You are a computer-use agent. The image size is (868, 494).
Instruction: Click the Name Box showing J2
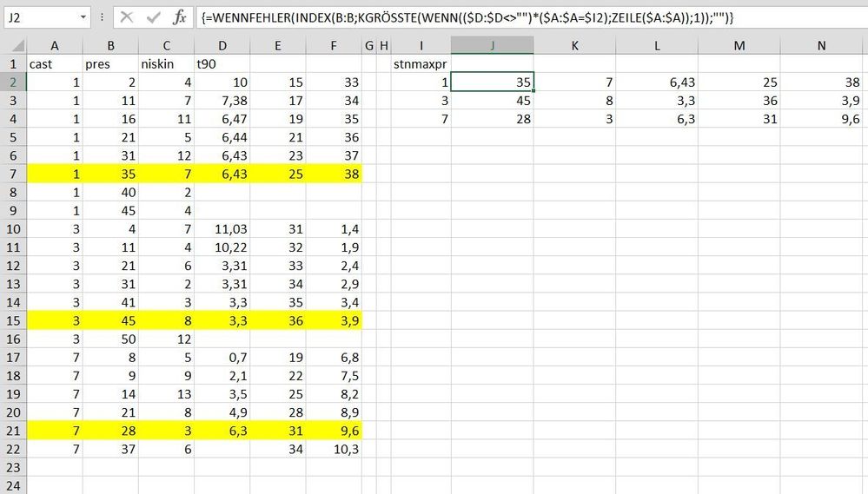[41, 17]
